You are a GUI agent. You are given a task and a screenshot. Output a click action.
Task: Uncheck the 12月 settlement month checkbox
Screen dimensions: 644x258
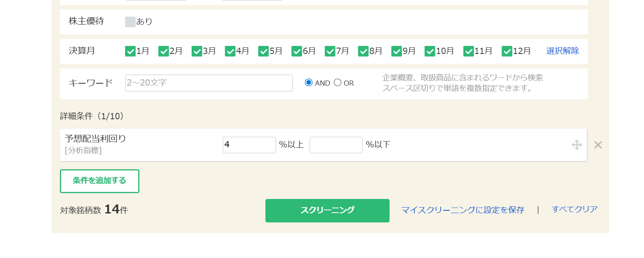tap(507, 51)
